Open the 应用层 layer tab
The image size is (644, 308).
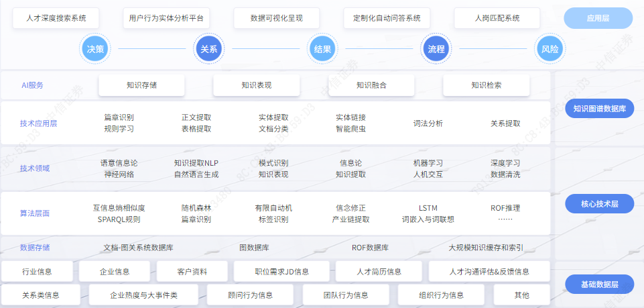(x=598, y=18)
